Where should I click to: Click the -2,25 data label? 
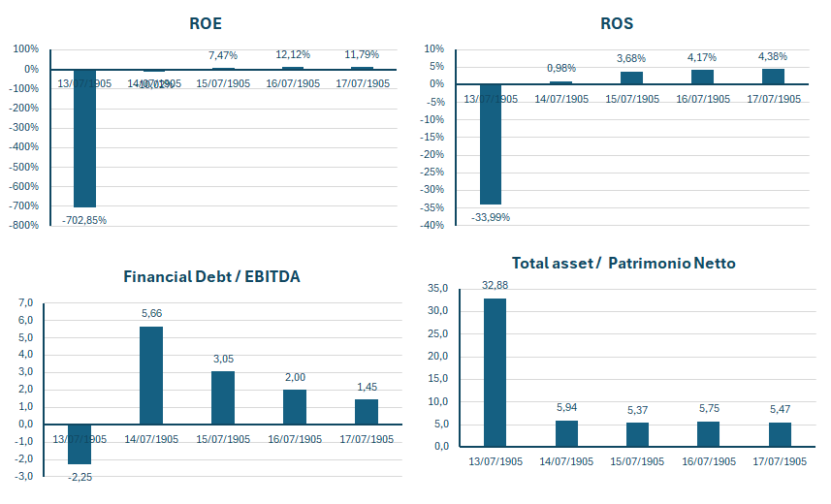point(80,478)
